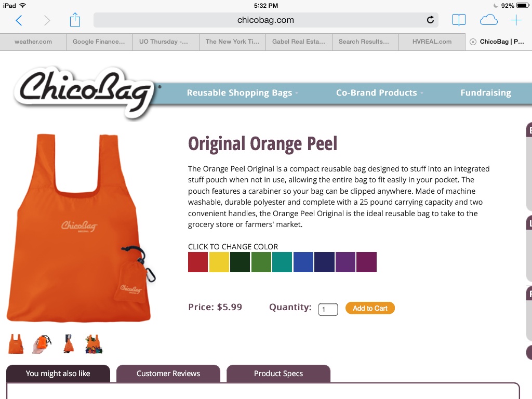Screen dimensions: 532x399
Task: Open the bookmarks book icon
Action: click(x=459, y=20)
